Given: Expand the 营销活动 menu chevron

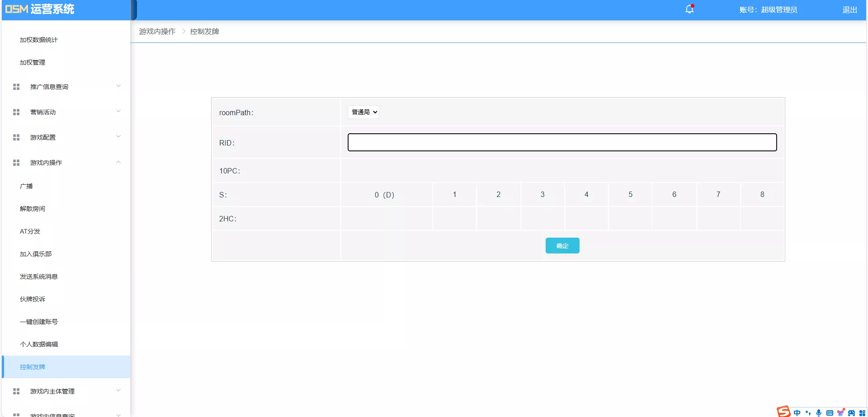Looking at the screenshot, I should pyautogui.click(x=118, y=111).
